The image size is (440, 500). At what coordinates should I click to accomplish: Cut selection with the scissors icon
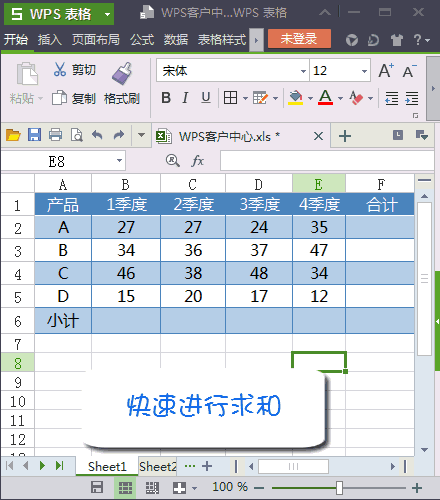click(60, 69)
